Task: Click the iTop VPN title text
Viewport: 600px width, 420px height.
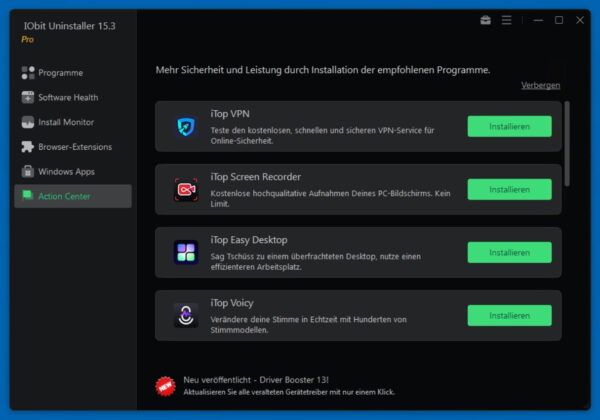Action: click(230, 114)
